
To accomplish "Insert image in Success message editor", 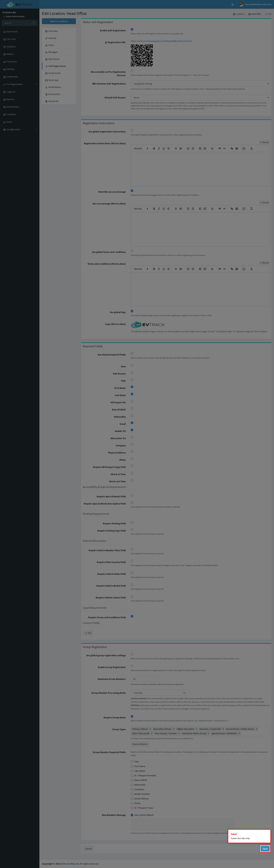I will click(236, 209).
